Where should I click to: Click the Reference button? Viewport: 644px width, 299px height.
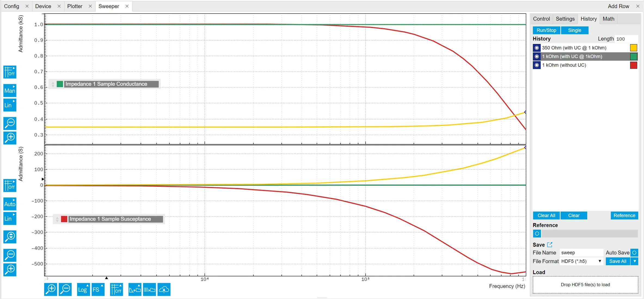(624, 215)
